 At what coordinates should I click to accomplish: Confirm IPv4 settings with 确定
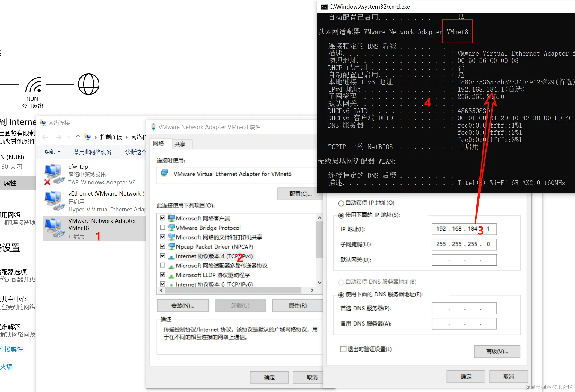466,377
